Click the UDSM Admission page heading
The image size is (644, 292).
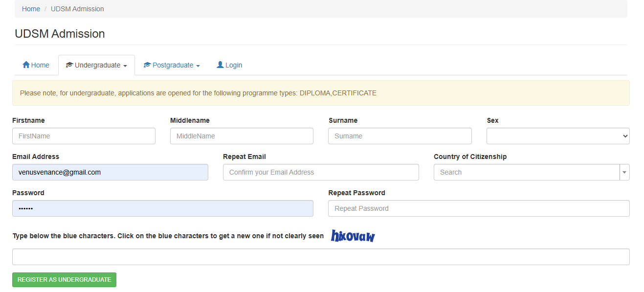coord(60,34)
